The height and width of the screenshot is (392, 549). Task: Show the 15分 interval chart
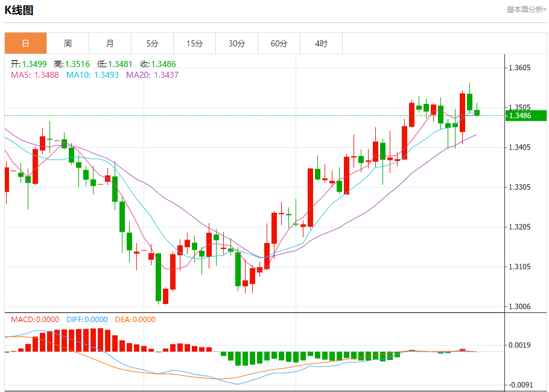click(x=194, y=43)
